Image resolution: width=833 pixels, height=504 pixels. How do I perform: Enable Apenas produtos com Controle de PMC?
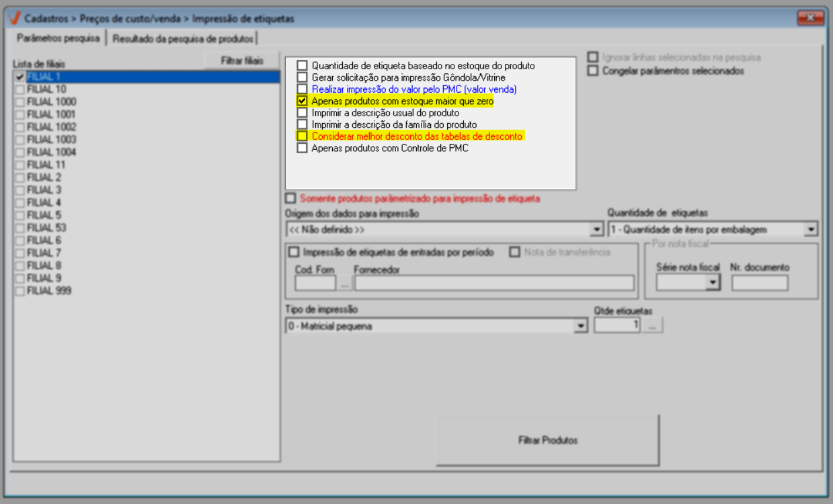(303, 148)
